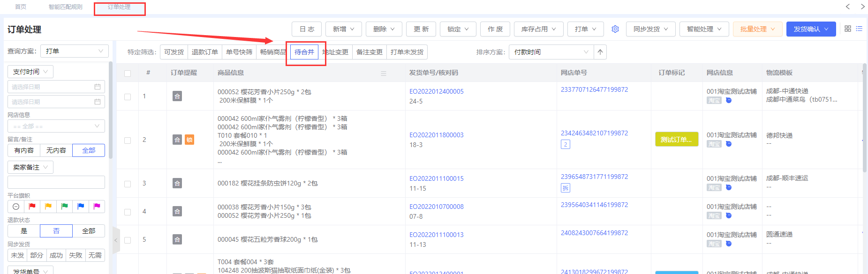Image resolution: width=868 pixels, height=274 pixels.
Task: Click Wangwang chat icon in row 2
Action: pos(729,144)
